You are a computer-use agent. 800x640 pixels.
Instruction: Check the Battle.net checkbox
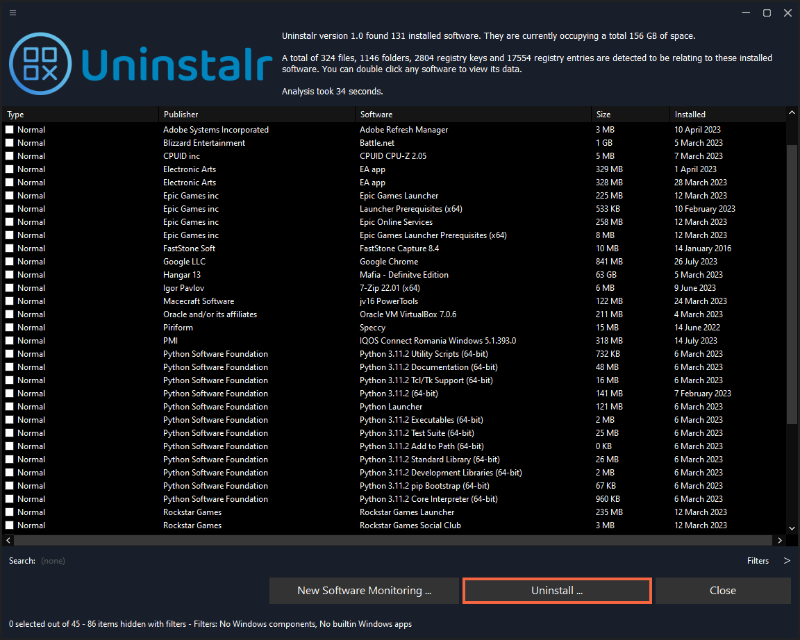10,142
